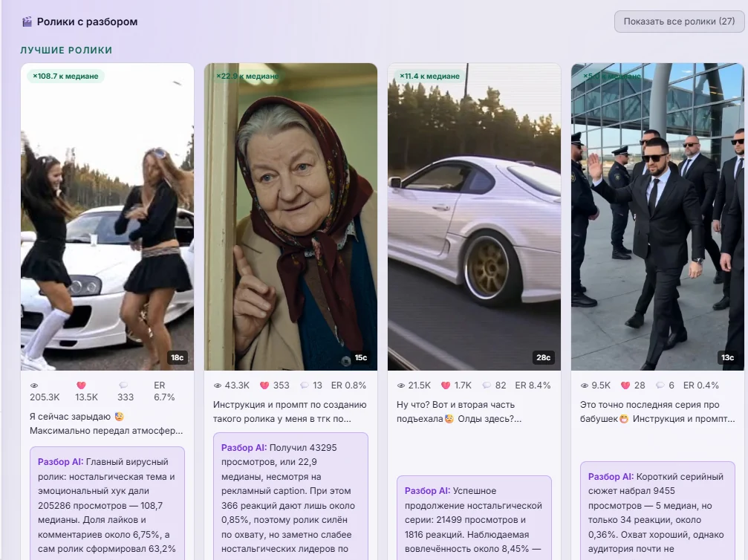The width and height of the screenshot is (748, 560).
Task: Click the comment bubble icon above 333
Action: pos(123,385)
